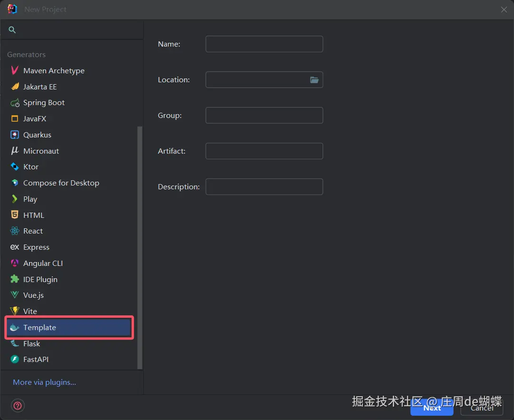The image size is (514, 420).
Task: Click the Vite lightning icon
Action: point(15,311)
